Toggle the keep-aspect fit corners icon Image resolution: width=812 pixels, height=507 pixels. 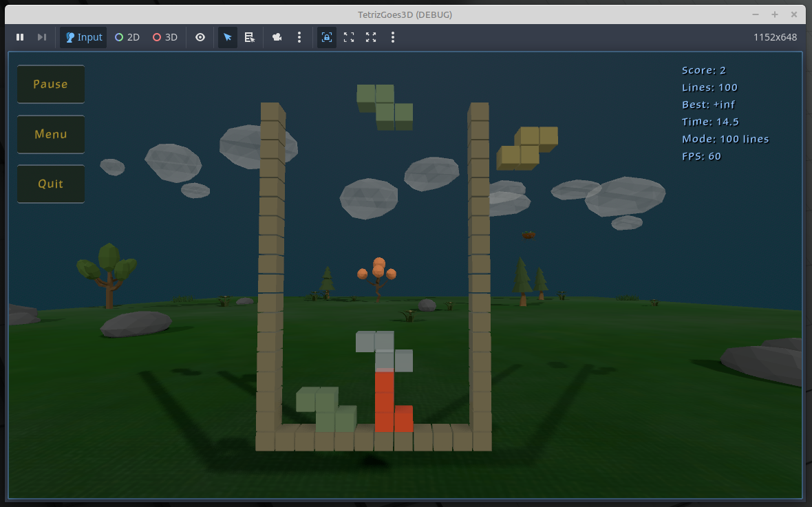[349, 37]
